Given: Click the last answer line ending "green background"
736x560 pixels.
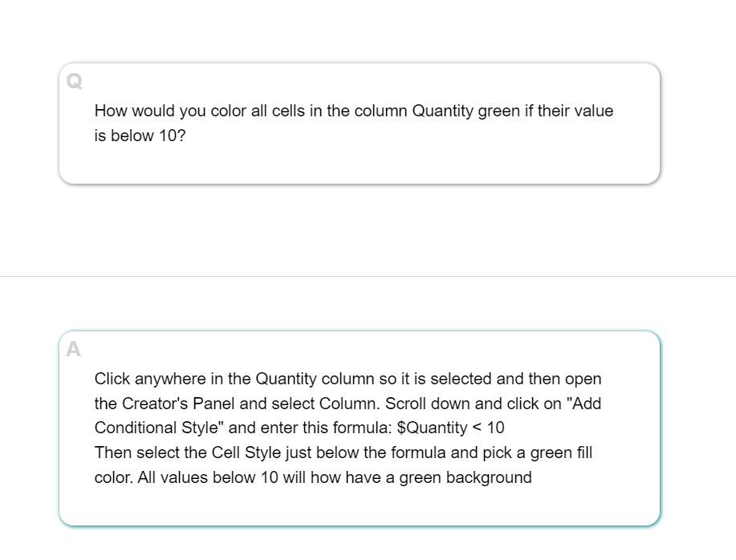Looking at the screenshot, I should tap(313, 478).
